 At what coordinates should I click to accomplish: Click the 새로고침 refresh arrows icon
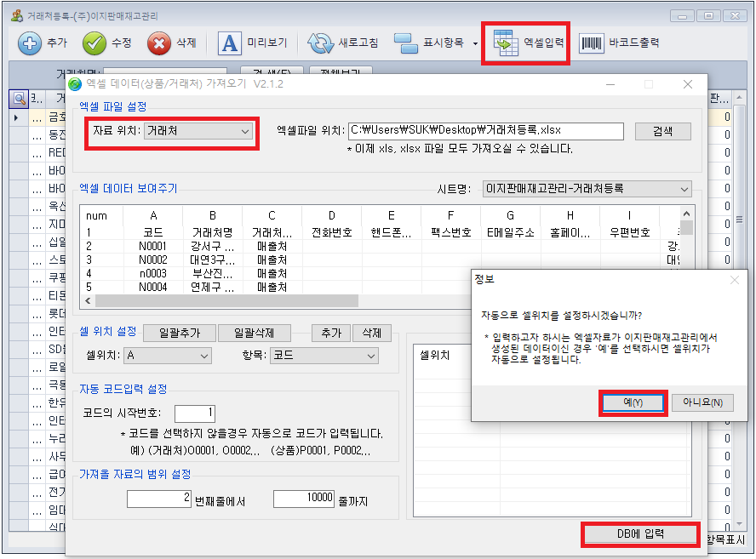320,43
